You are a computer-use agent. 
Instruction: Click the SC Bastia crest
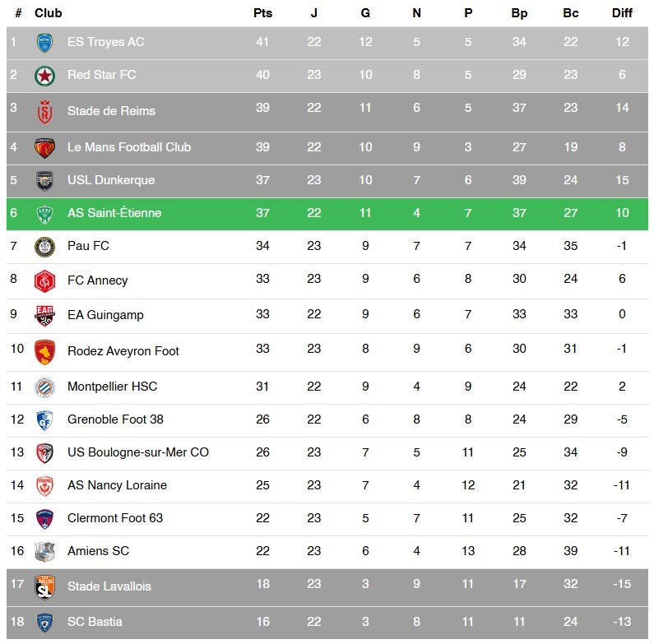click(44, 623)
